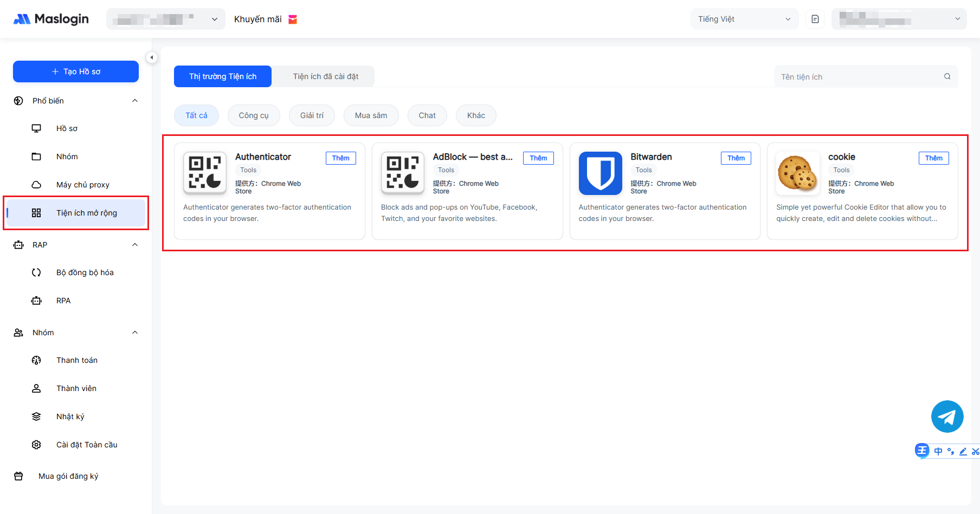Click the Khuyến mãi promotion gift icon
Viewport: 980px width, 514px height.
point(293,19)
